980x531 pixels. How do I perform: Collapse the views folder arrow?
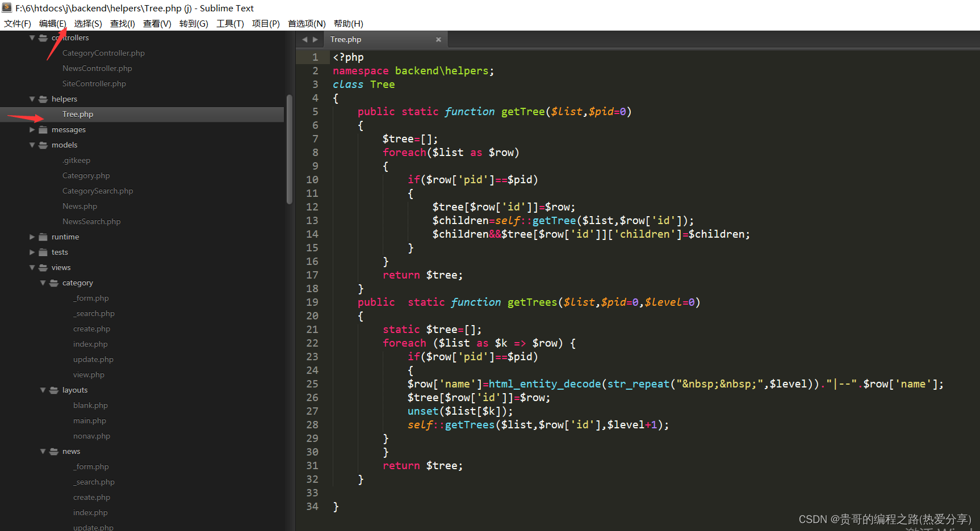(x=32, y=268)
